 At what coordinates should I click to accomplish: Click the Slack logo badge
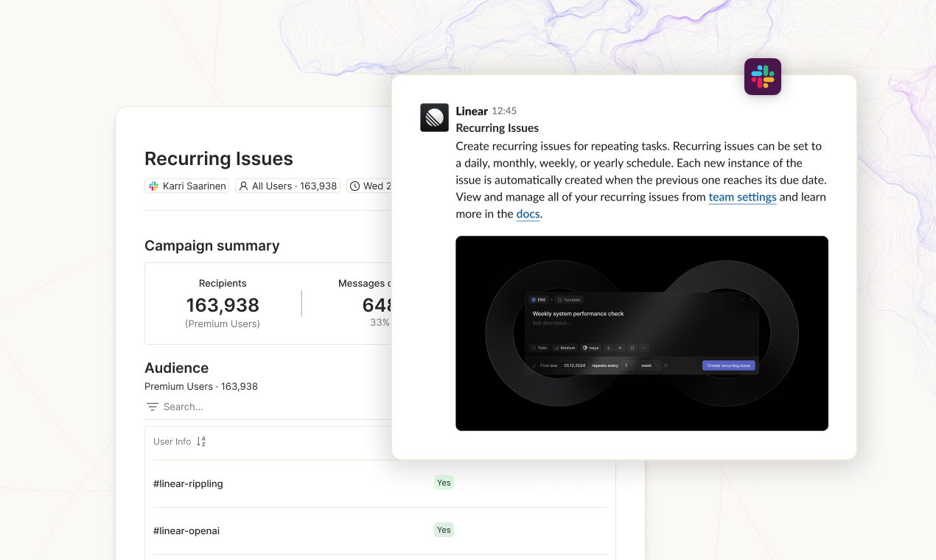tap(762, 77)
